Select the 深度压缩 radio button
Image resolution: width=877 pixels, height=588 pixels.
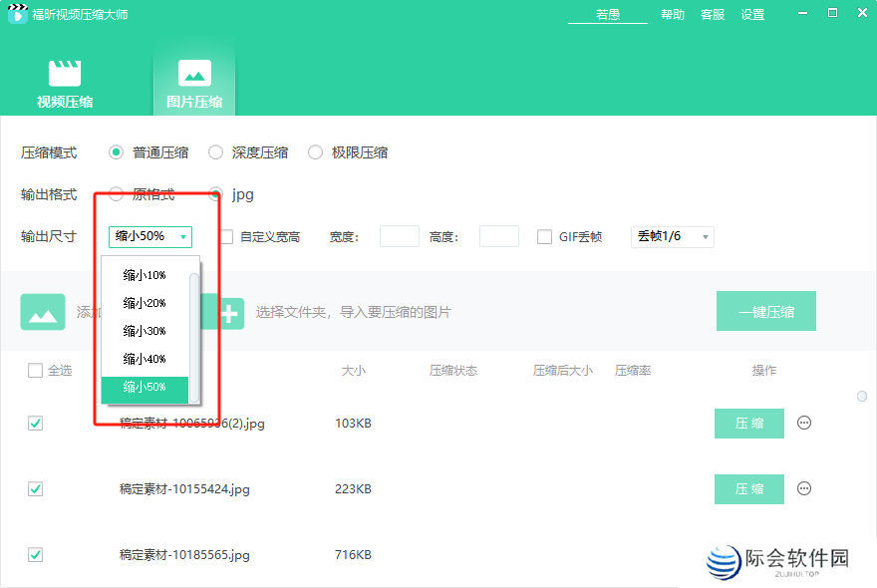[x=215, y=151]
